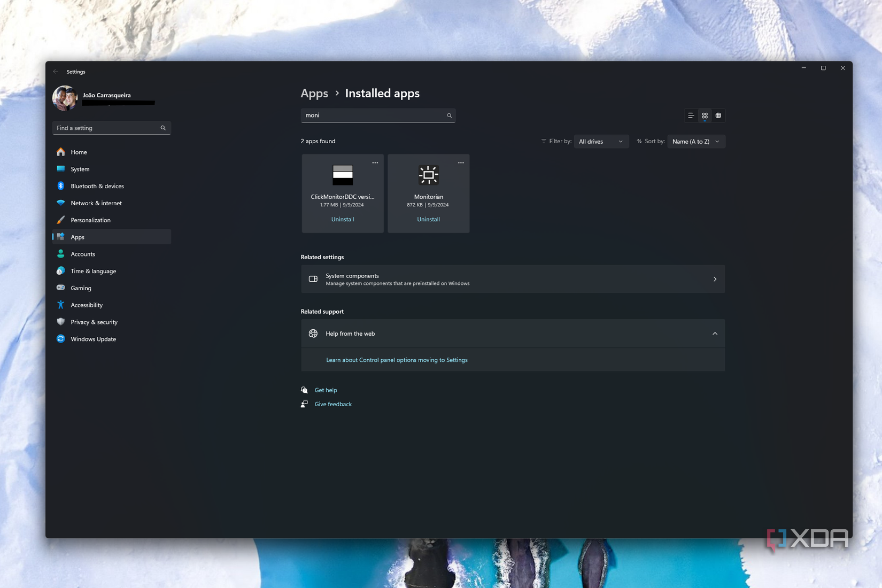Click the Personalization paintbrush icon

60,220
